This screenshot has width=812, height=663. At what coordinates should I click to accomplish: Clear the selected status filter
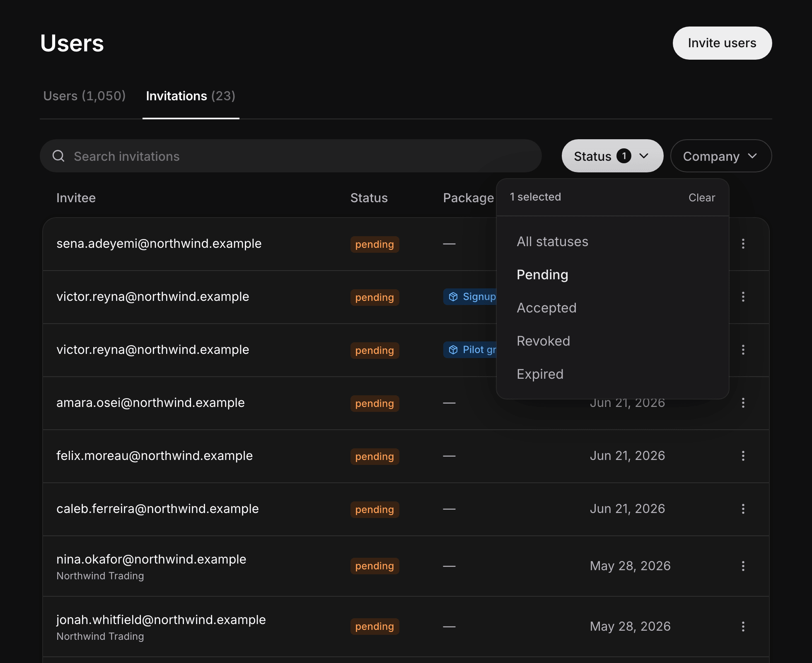pyautogui.click(x=702, y=198)
